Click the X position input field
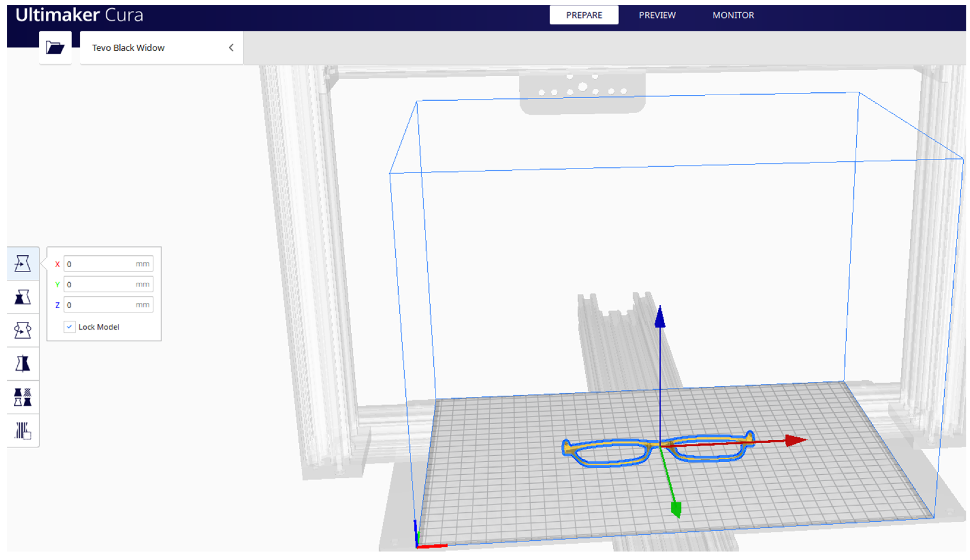The image size is (970, 560). [100, 264]
